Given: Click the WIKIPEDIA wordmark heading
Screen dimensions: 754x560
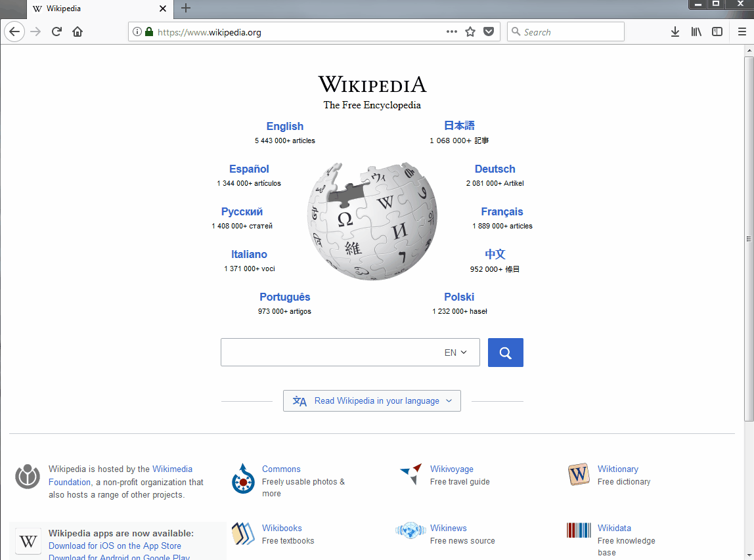Looking at the screenshot, I should click(372, 85).
